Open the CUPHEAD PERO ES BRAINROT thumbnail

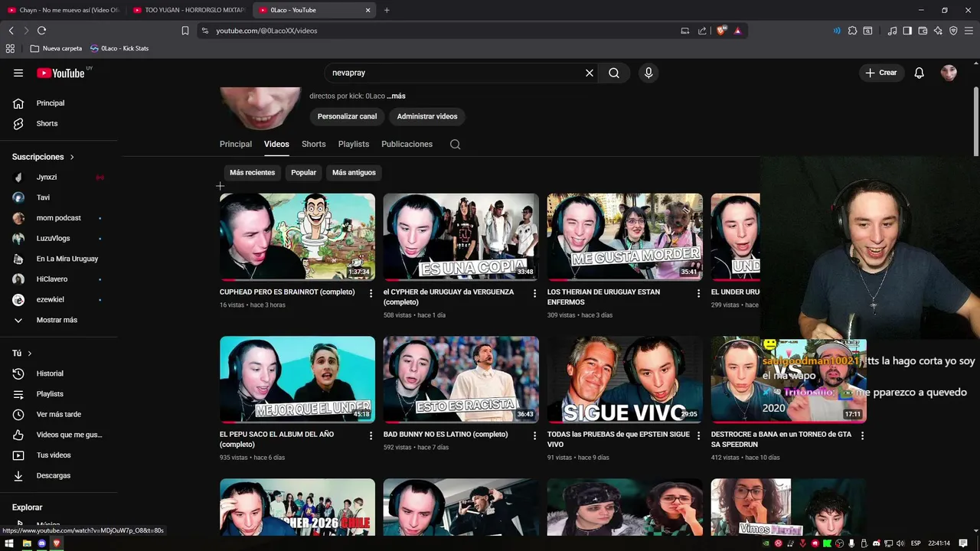point(297,236)
